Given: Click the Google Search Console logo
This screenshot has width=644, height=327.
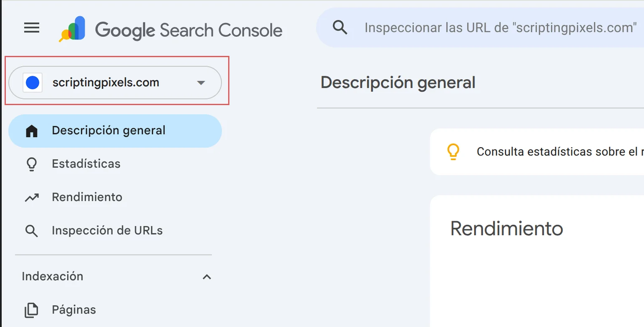Looking at the screenshot, I should point(171,30).
